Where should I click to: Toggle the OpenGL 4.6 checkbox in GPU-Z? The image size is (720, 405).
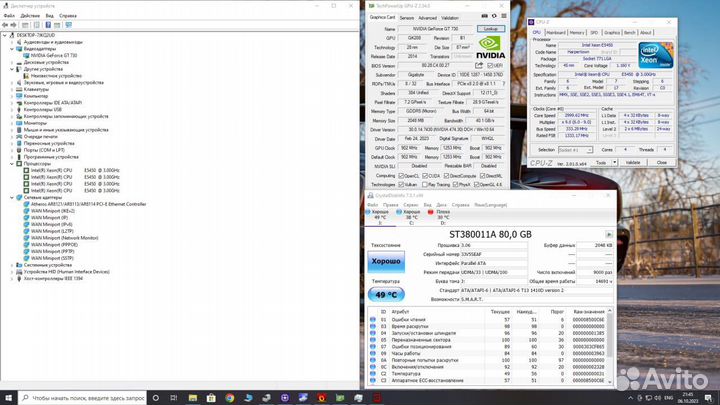point(477,185)
